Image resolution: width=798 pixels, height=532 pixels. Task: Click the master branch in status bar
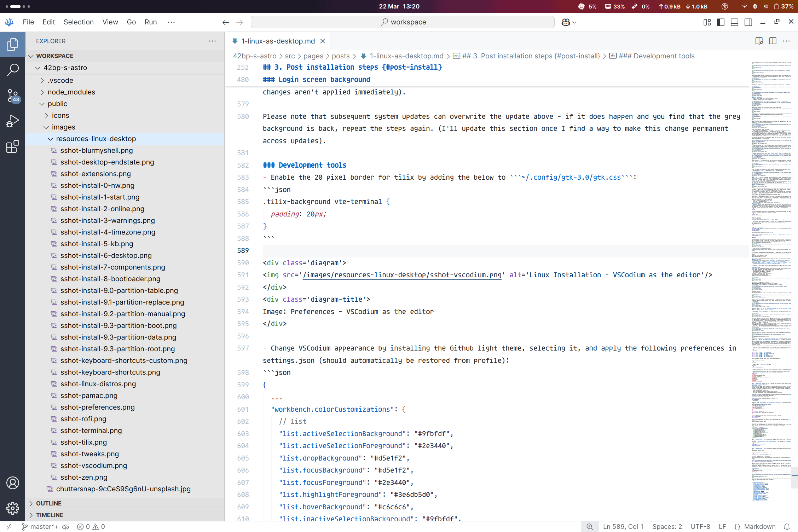click(x=40, y=527)
